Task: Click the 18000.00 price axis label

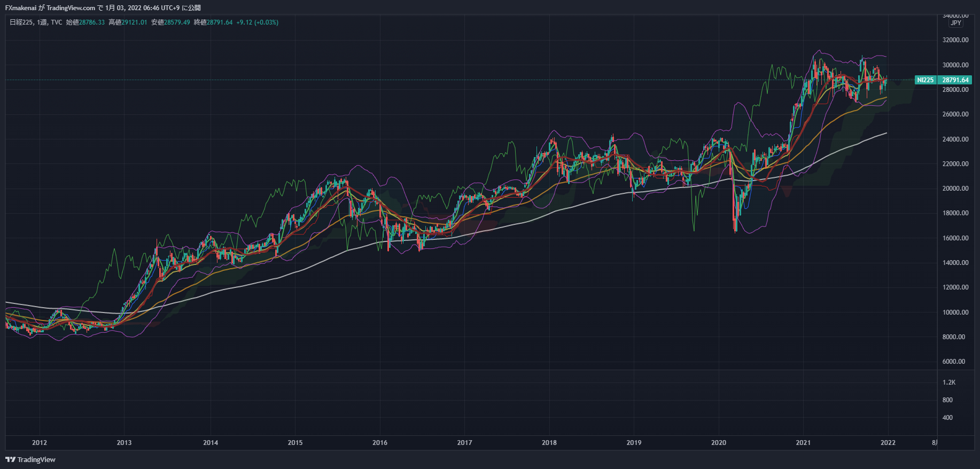Action: pos(955,213)
